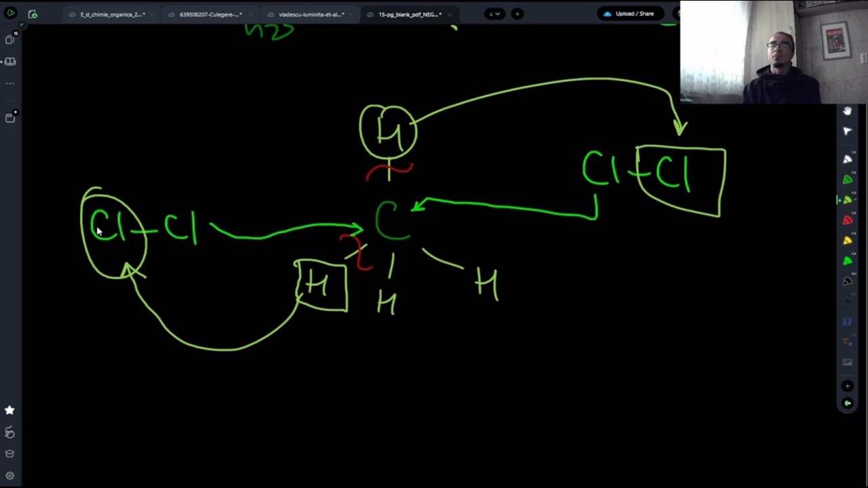The image size is (868, 488).
Task: Click the green circle at the right toolbar's bottom
Action: pyautogui.click(x=847, y=403)
